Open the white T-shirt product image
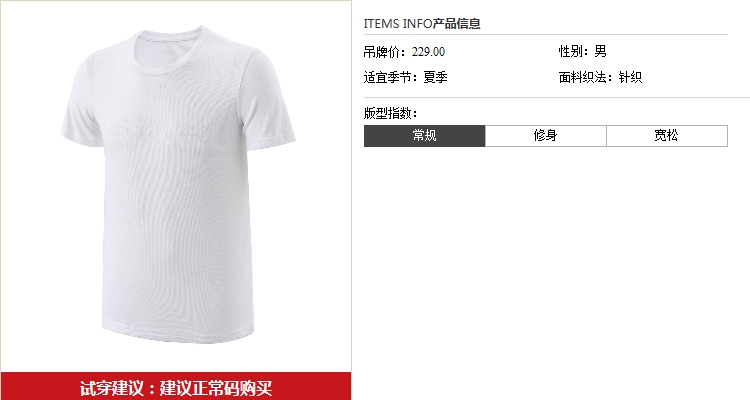 tap(178, 184)
